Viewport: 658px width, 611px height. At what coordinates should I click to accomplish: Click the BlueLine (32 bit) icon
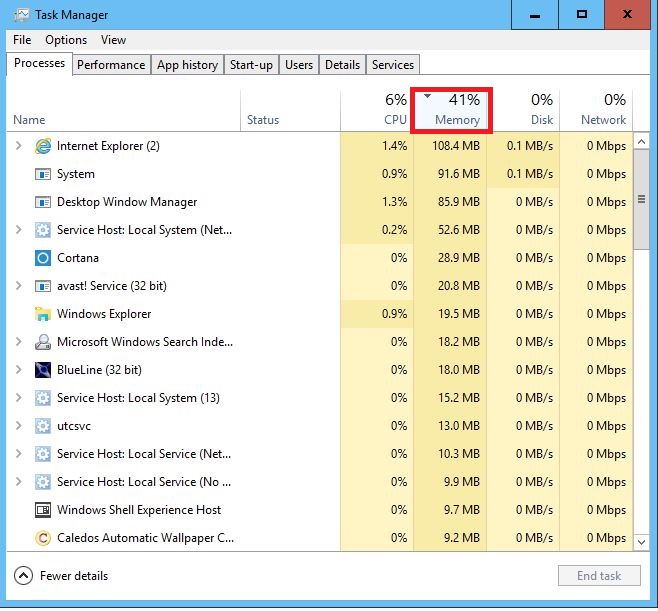click(43, 370)
